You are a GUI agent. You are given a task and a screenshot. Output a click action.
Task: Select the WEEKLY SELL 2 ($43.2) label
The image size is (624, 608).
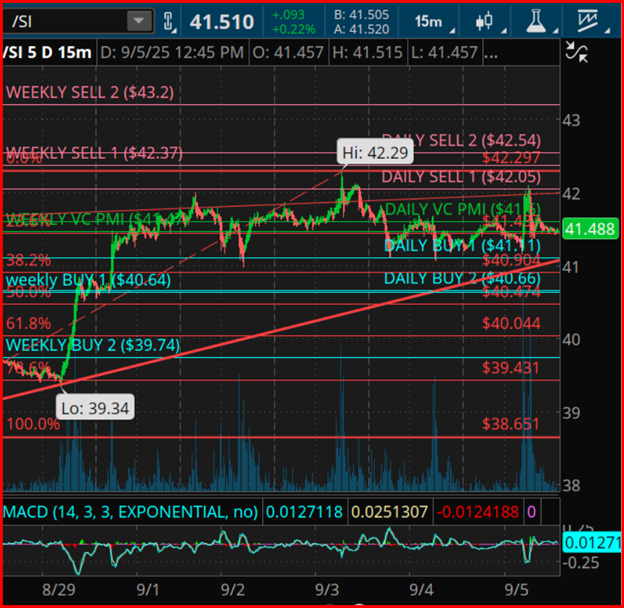pyautogui.click(x=90, y=92)
